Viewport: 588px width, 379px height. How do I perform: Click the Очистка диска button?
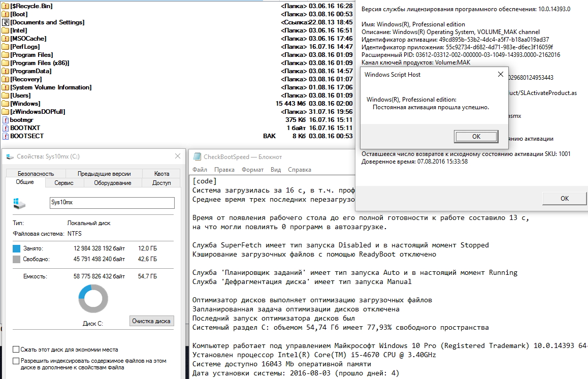[x=151, y=321]
